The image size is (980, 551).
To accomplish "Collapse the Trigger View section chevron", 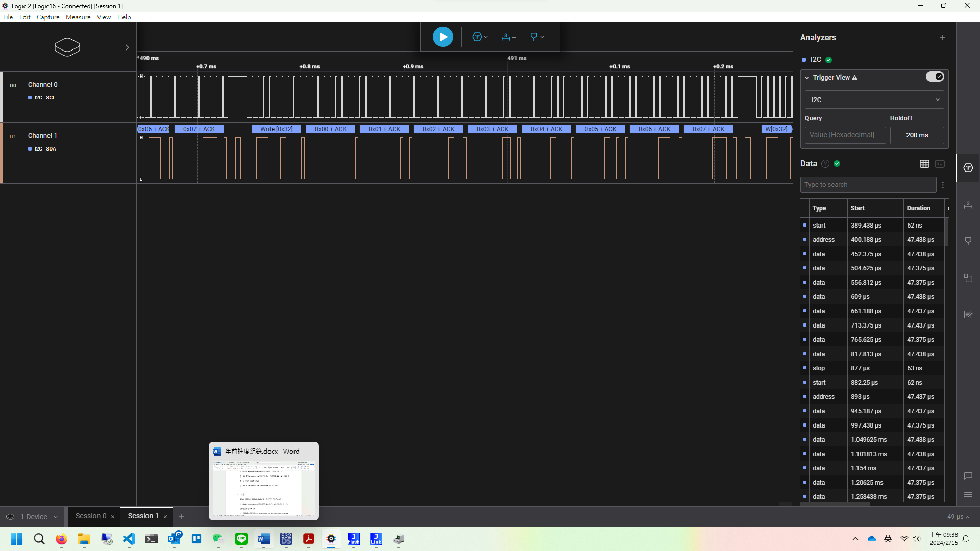I will [807, 78].
